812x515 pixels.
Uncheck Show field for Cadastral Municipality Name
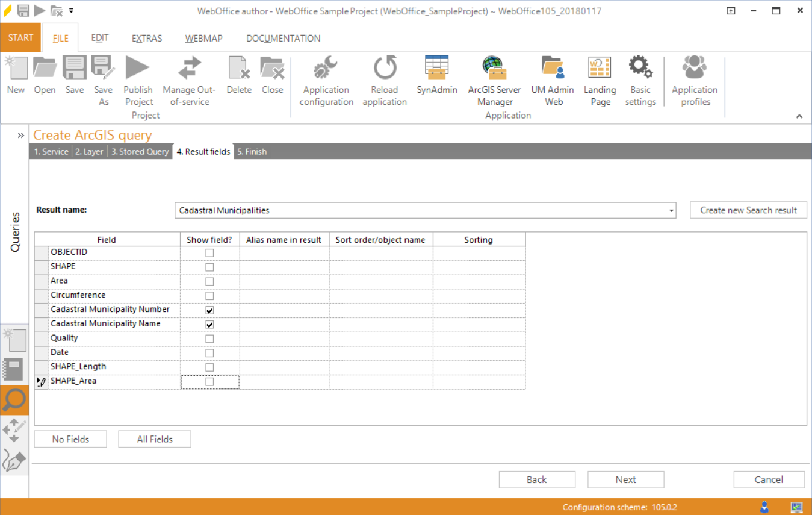click(x=209, y=324)
